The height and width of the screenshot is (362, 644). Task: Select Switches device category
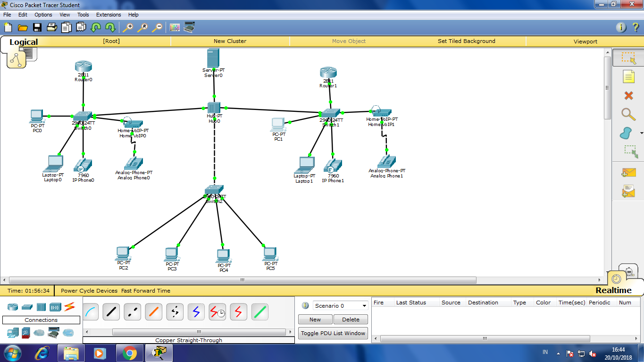(x=27, y=307)
